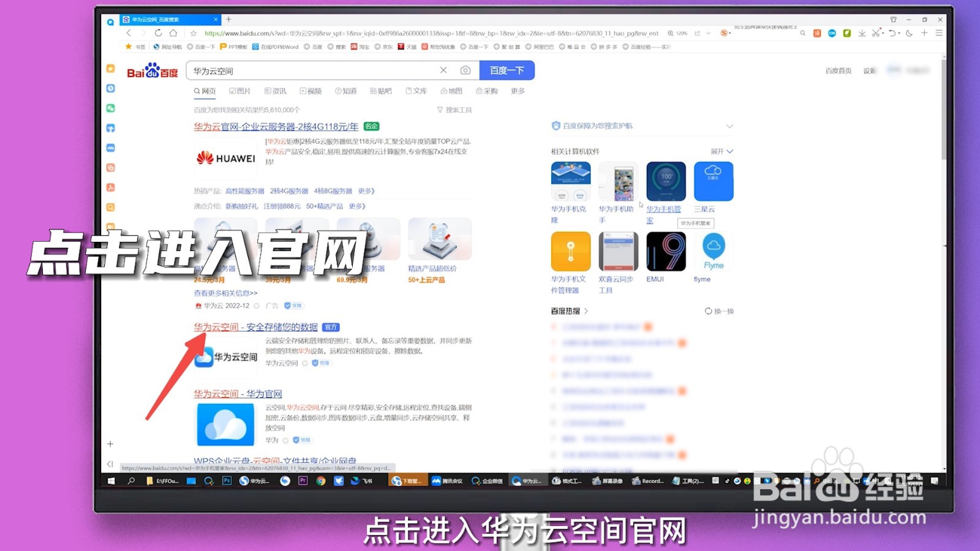
Task: Open the 2核4G服务器 link
Action: (289, 191)
